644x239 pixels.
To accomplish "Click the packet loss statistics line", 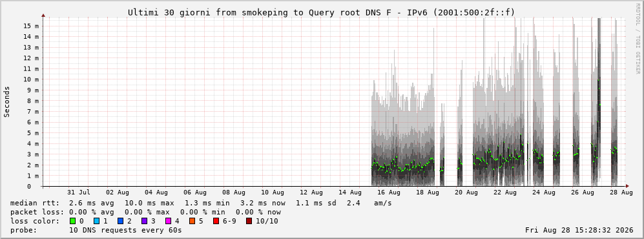I will (145, 213).
